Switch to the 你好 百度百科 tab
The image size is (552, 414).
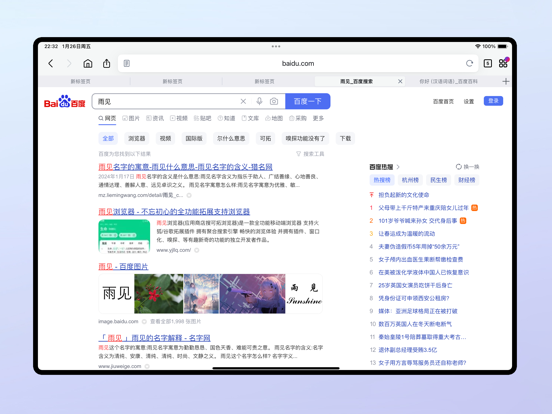tap(448, 81)
